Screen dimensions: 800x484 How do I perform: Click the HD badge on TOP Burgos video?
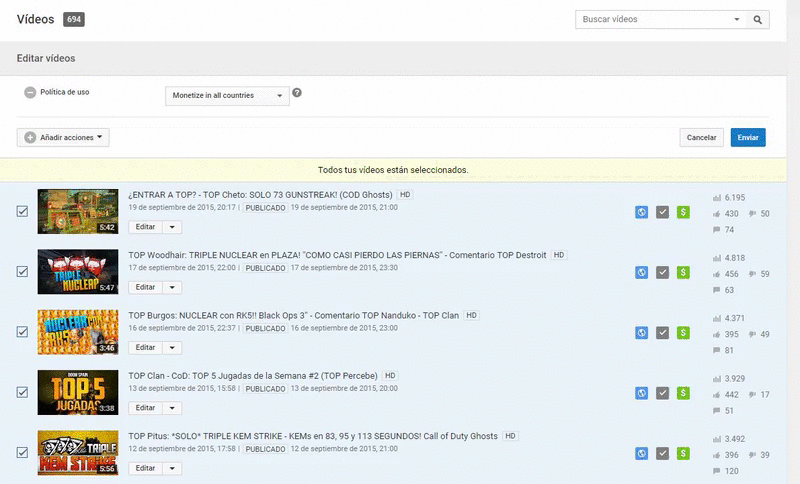471,315
